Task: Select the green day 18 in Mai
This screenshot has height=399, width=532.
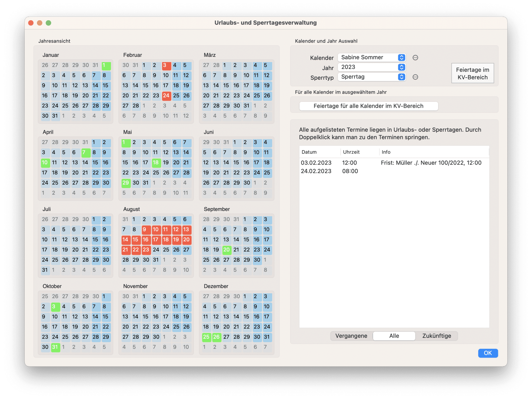Action: pos(156,163)
